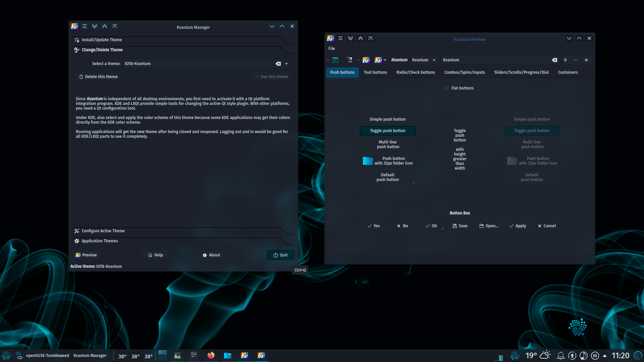Open the IOTA application launcher menu

[x=6, y=356]
